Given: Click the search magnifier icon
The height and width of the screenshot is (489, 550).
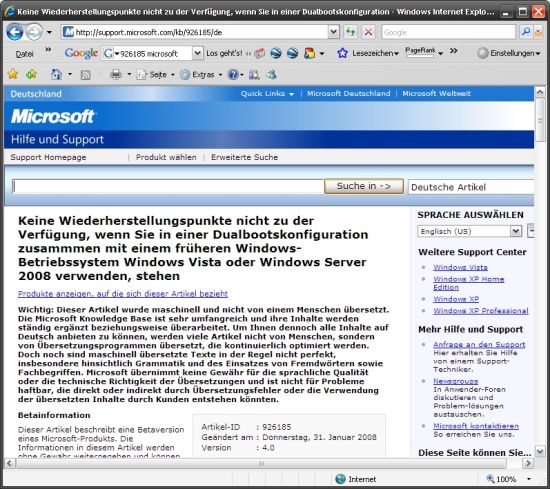Looking at the screenshot, I should coord(525,32).
